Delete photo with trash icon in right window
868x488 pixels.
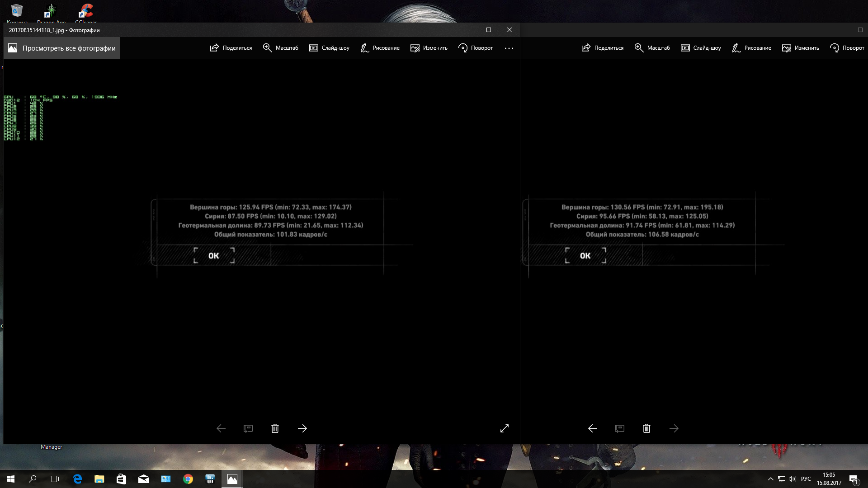tap(646, 428)
